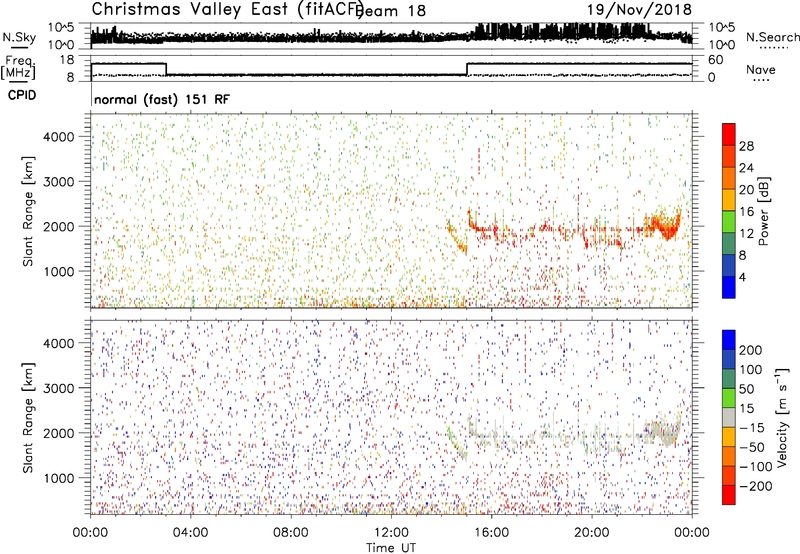Viewport: 800px width, 554px height.
Task: Select the green 12–16 dB Power colorbar segment
Action: pos(729,222)
